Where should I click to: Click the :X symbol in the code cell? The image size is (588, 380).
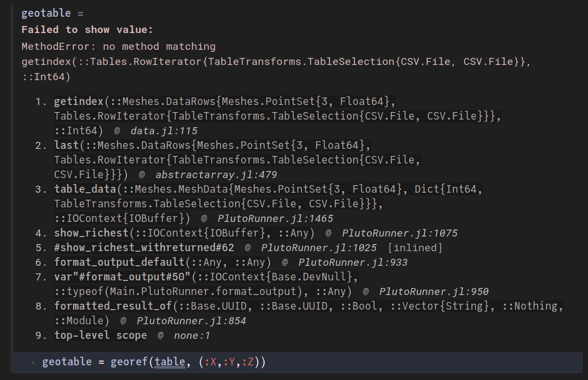tap(210, 362)
